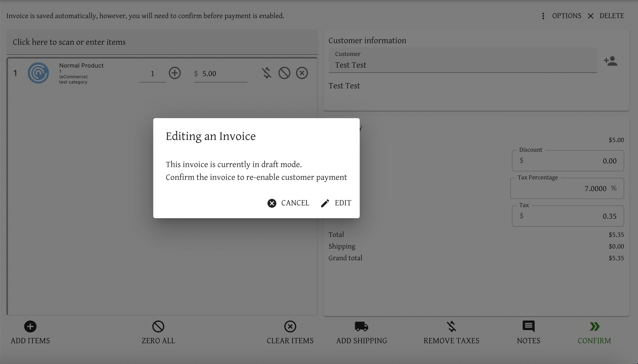Click the green CONFIRM label
This screenshot has height=364, width=638.
(594, 341)
